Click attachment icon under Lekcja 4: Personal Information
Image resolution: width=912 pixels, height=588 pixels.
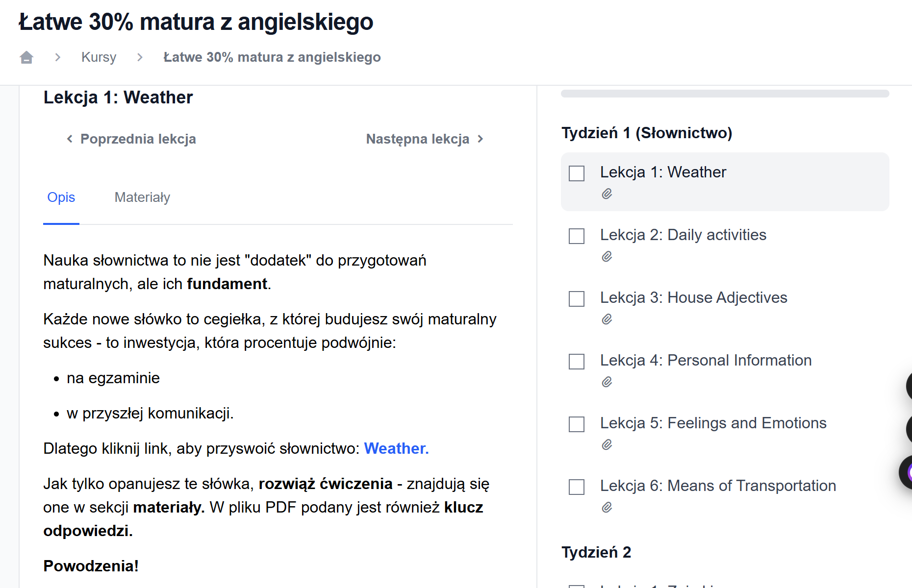coord(607,382)
